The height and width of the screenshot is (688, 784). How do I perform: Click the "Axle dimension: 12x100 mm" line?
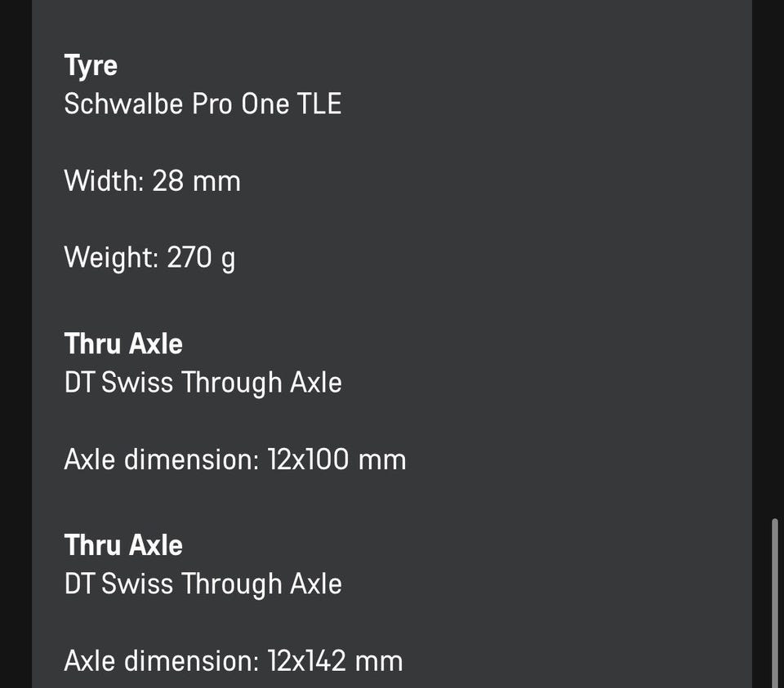click(x=234, y=459)
